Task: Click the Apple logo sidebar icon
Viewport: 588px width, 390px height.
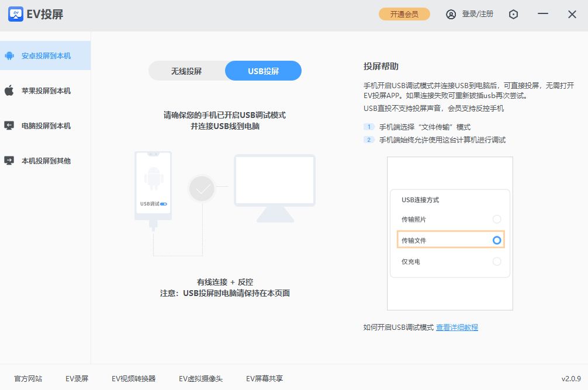Action: pos(9,91)
